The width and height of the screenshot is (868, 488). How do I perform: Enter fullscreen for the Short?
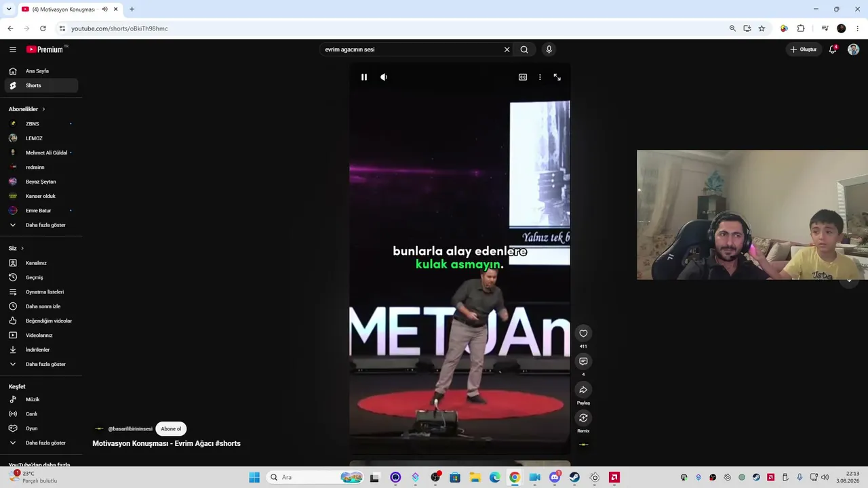[x=557, y=77]
